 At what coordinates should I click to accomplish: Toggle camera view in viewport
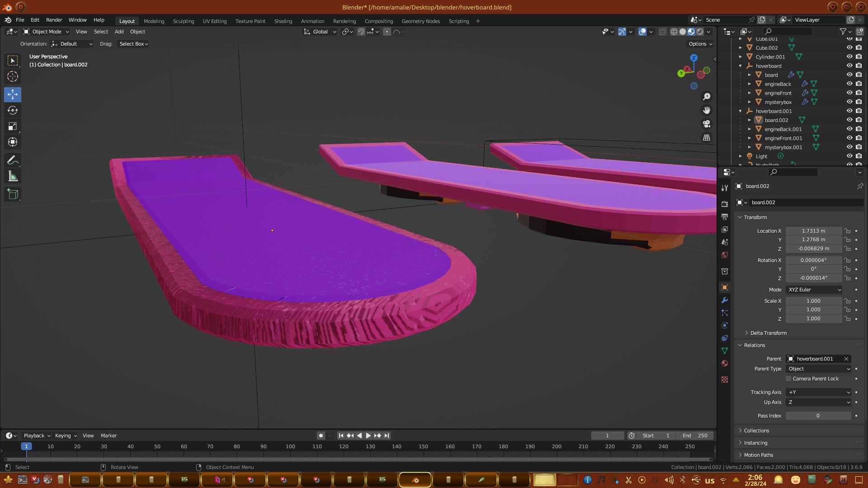pos(707,124)
